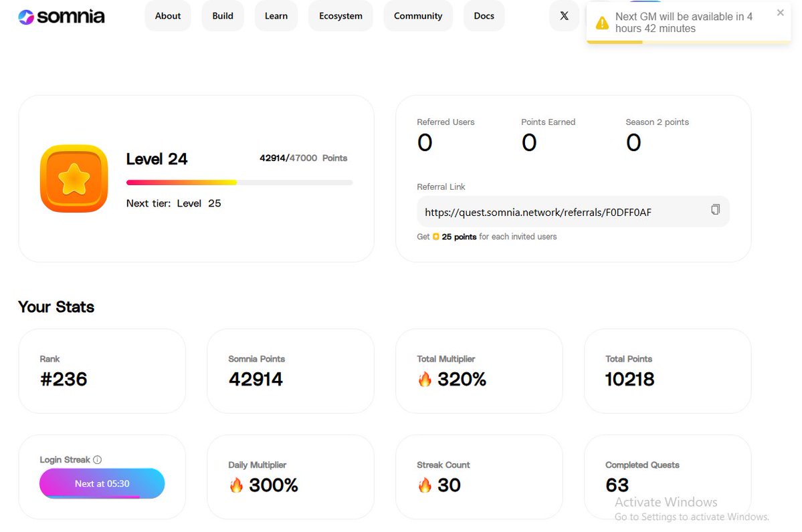Click the Rank value #236

coord(64,379)
